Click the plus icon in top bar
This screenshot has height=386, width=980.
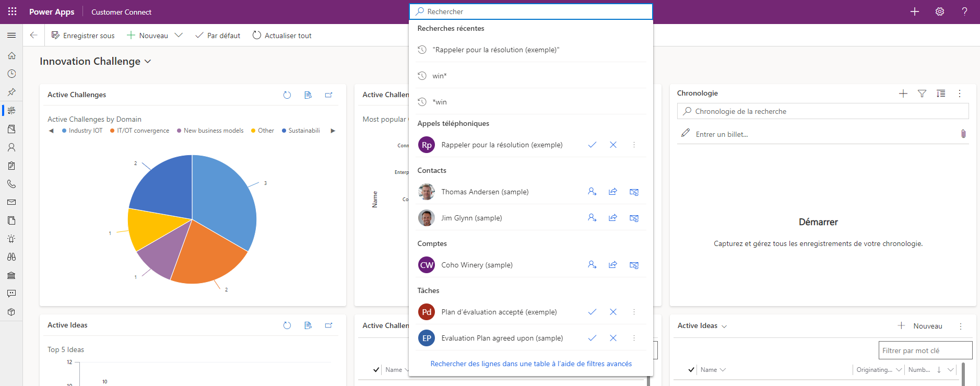915,11
